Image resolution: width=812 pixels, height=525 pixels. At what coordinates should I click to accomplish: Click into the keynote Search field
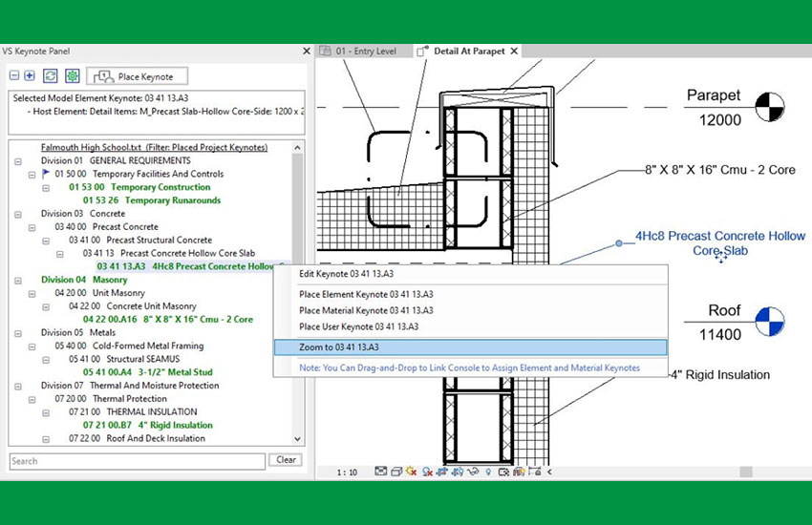pyautogui.click(x=137, y=461)
